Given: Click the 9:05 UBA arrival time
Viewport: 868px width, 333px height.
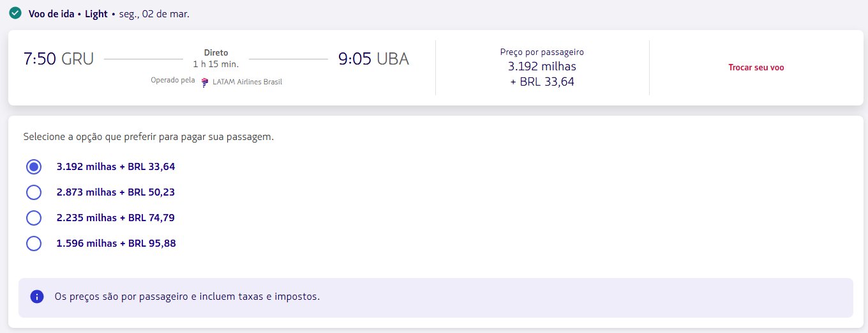Looking at the screenshot, I should coord(373,59).
